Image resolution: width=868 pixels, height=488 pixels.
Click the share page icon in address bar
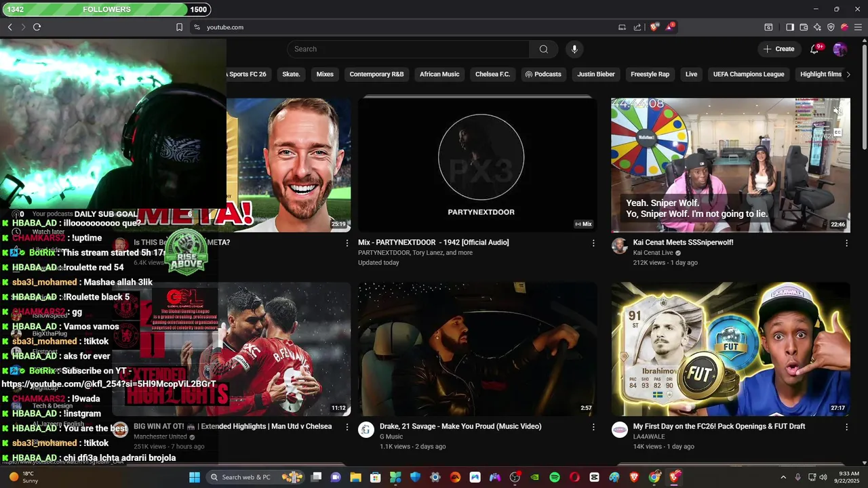[637, 27]
